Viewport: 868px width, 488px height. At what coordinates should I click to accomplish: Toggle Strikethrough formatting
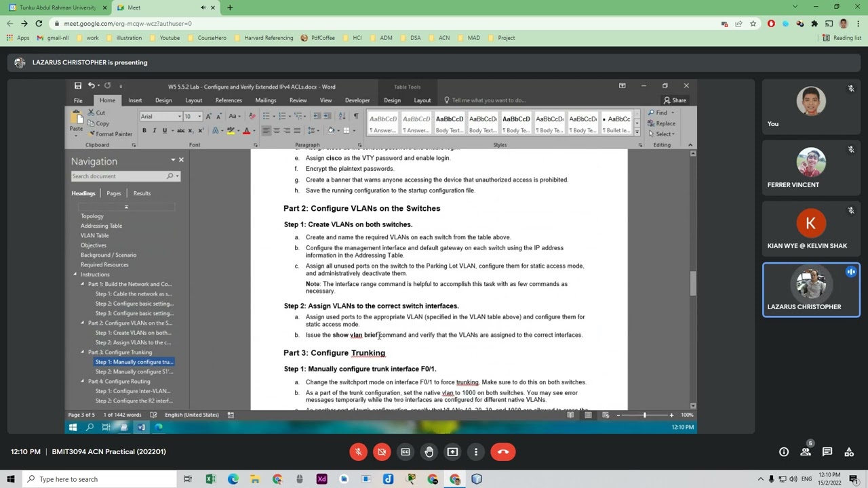click(x=181, y=131)
